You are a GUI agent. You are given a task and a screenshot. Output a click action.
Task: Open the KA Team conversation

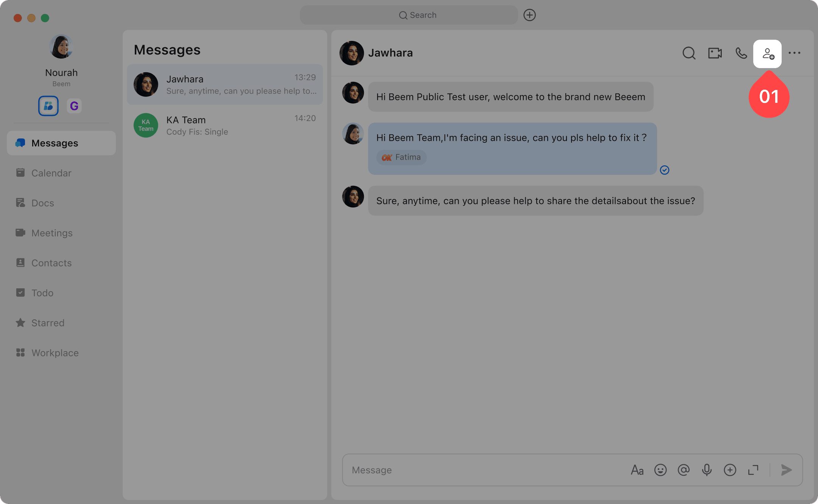[225, 125]
